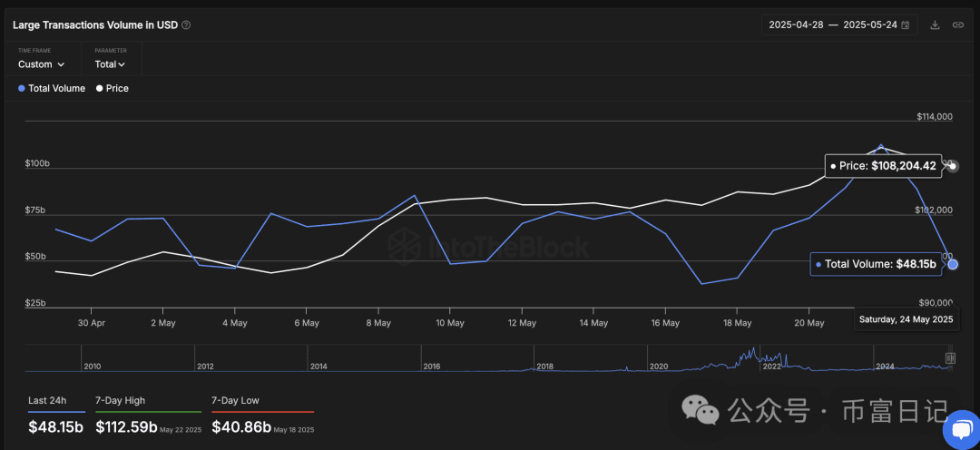Toggle the Price legend series

coord(112,89)
